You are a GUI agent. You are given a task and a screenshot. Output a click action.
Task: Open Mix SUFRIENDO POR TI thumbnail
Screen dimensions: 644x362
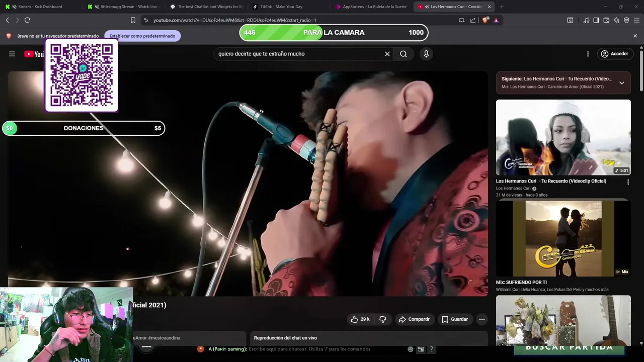tap(563, 238)
